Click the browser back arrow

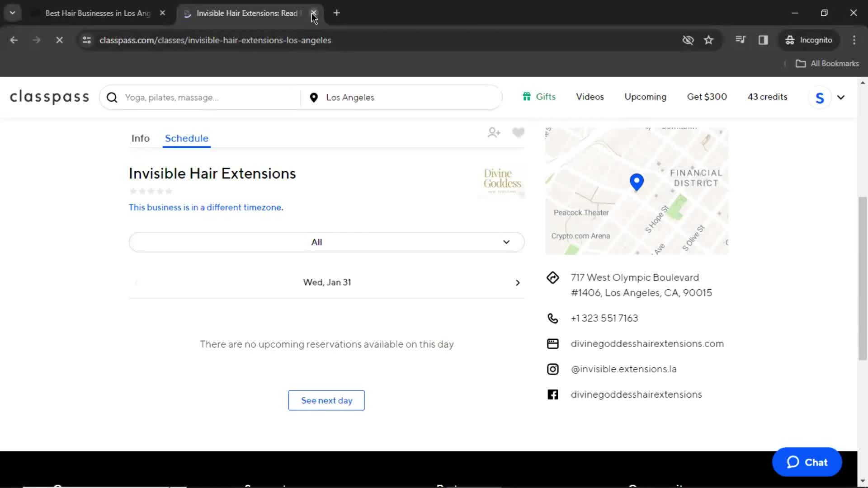click(14, 40)
